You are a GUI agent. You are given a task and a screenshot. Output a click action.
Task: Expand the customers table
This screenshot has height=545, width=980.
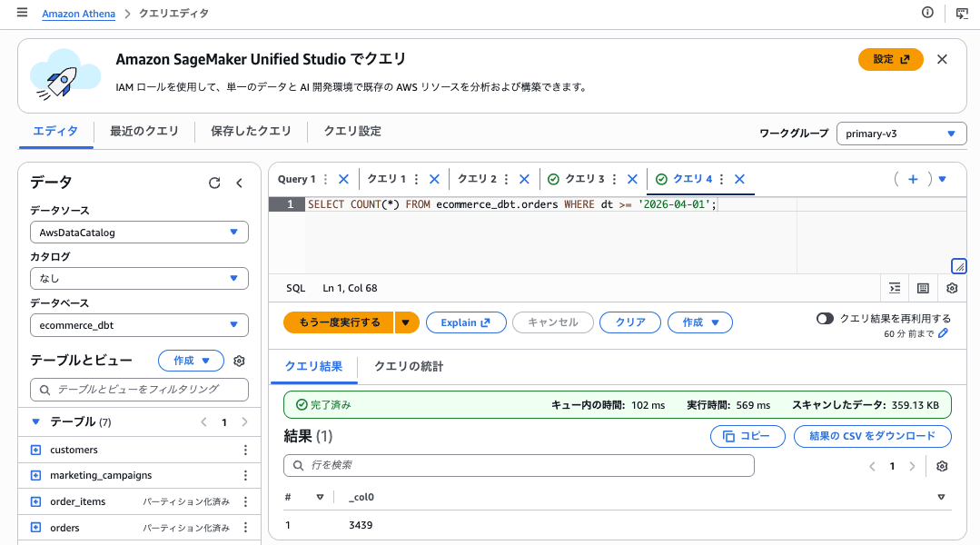click(x=35, y=450)
